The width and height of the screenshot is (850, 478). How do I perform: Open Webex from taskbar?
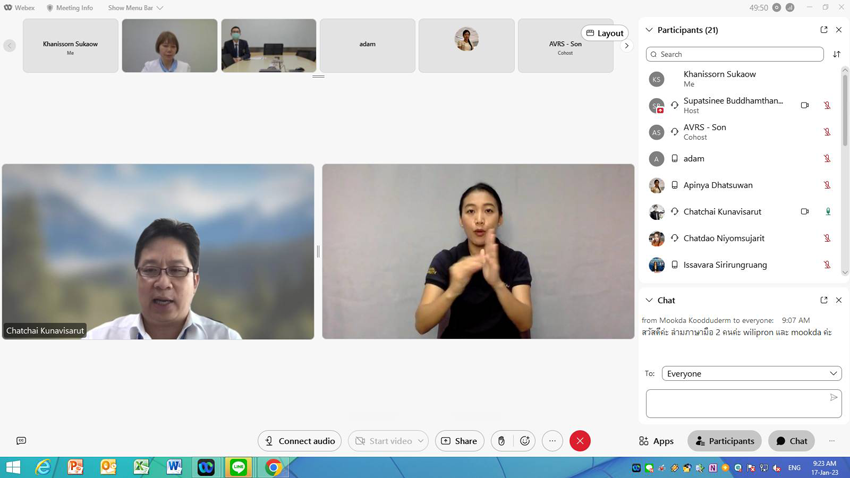coord(206,467)
